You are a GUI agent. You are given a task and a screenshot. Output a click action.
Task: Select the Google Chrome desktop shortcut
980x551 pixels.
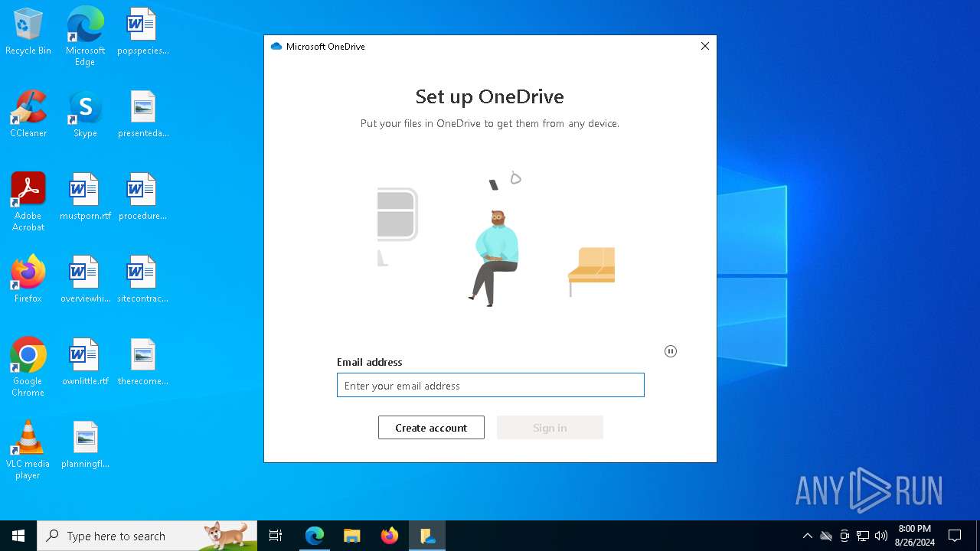(28, 367)
